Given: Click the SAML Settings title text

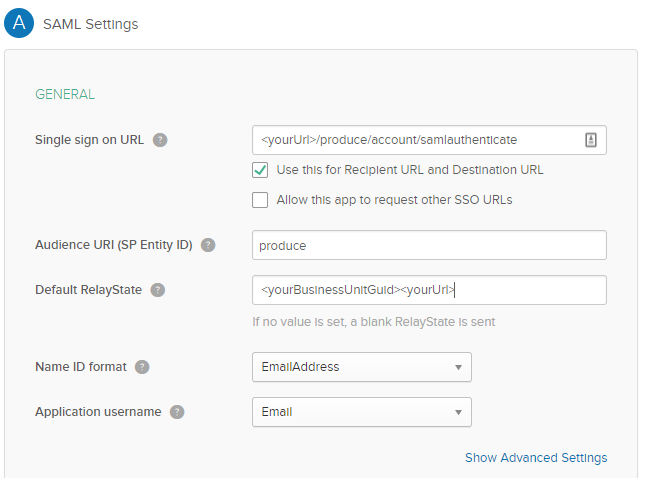Looking at the screenshot, I should coord(91,24).
